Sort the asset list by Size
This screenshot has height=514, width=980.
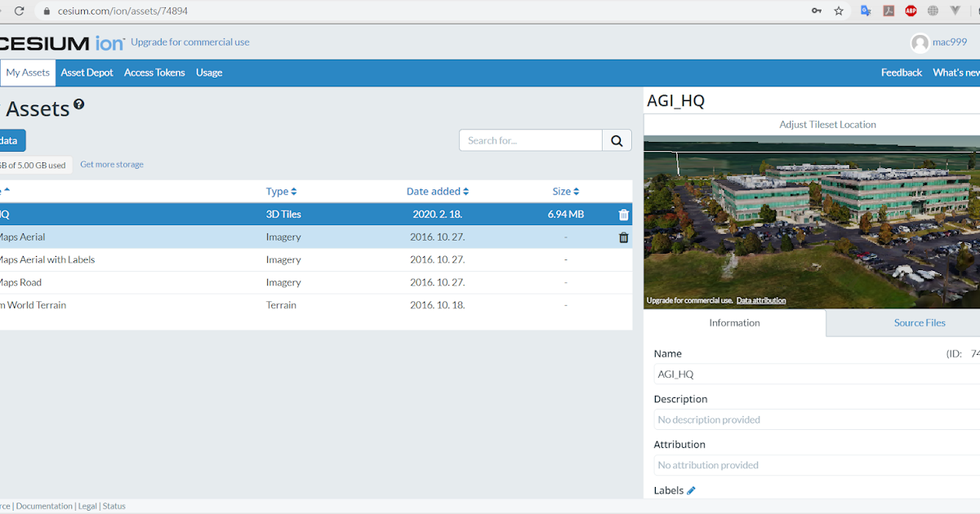point(576,191)
